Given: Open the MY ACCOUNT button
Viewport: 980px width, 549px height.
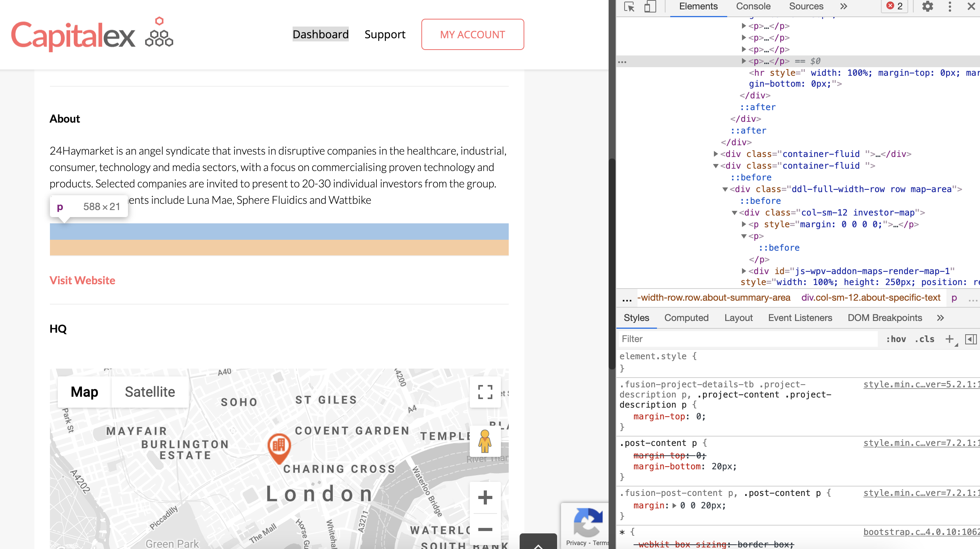Looking at the screenshot, I should [472, 34].
